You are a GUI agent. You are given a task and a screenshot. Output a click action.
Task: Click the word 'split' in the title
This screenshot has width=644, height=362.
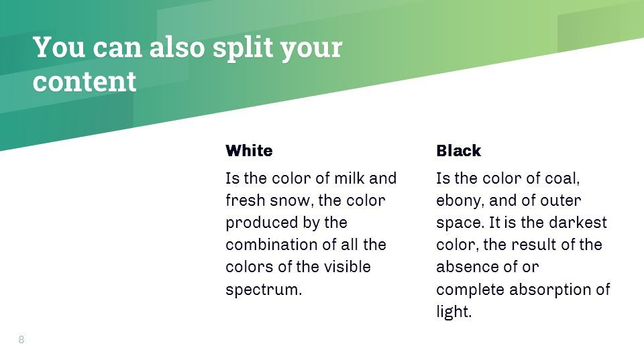243,48
